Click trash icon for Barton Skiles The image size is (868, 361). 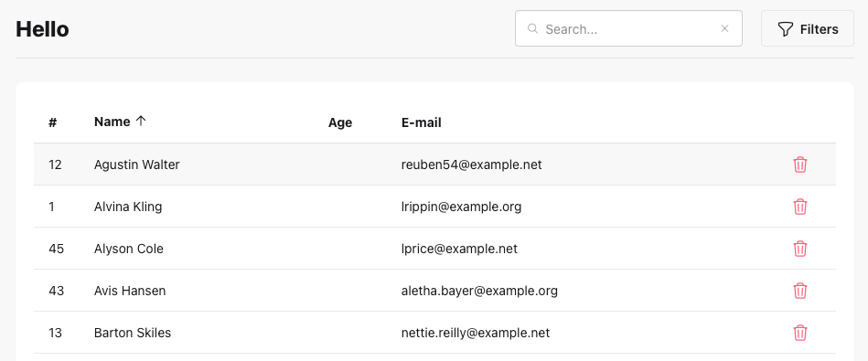800,333
